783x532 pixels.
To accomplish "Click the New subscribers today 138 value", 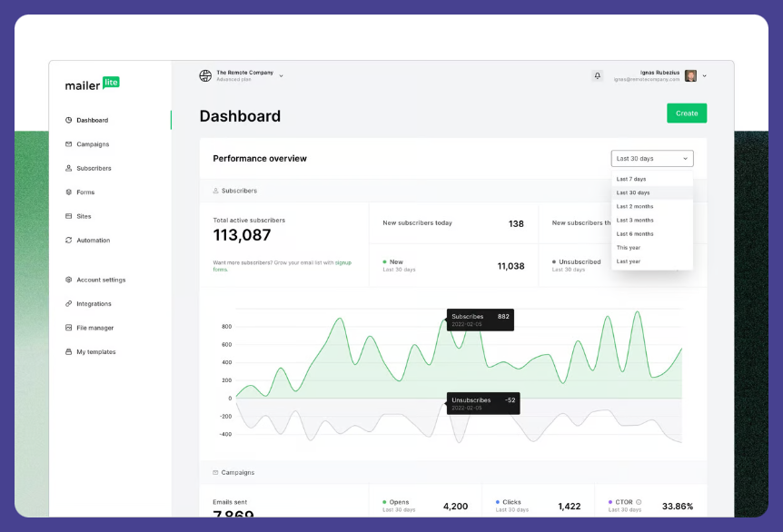I will click(516, 223).
